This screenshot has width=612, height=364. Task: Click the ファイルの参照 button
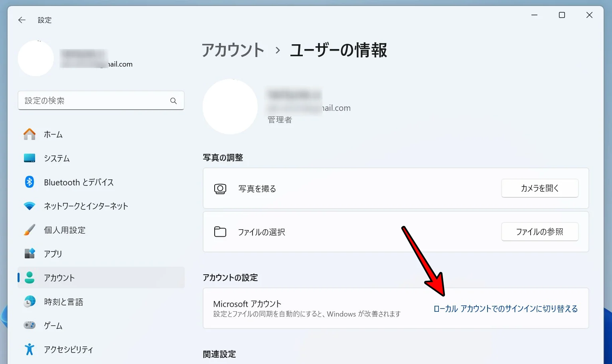pyautogui.click(x=540, y=232)
